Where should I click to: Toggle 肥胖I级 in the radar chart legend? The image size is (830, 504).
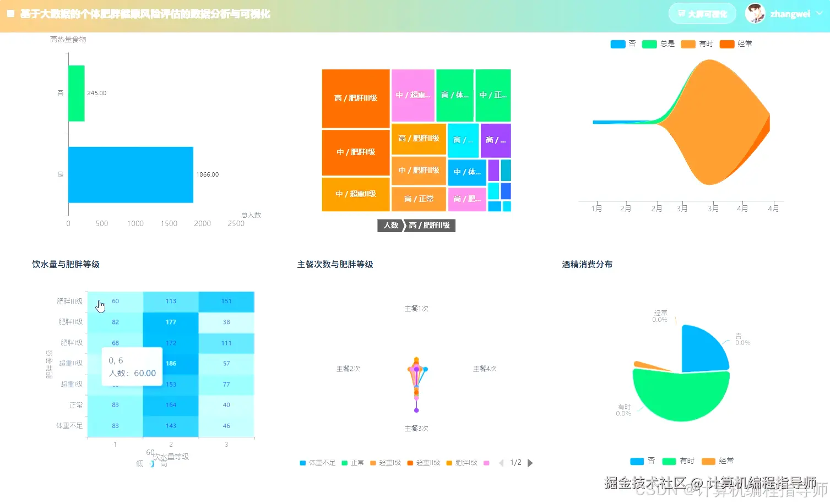coord(462,463)
